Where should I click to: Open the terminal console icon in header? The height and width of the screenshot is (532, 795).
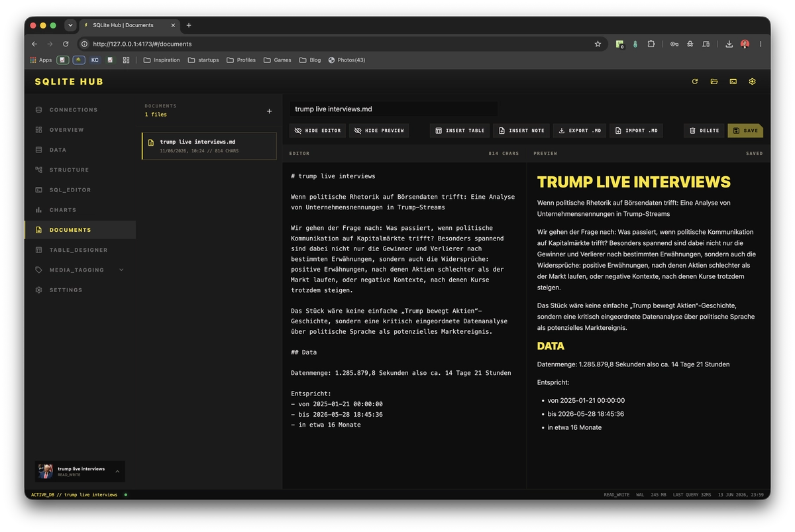733,81
